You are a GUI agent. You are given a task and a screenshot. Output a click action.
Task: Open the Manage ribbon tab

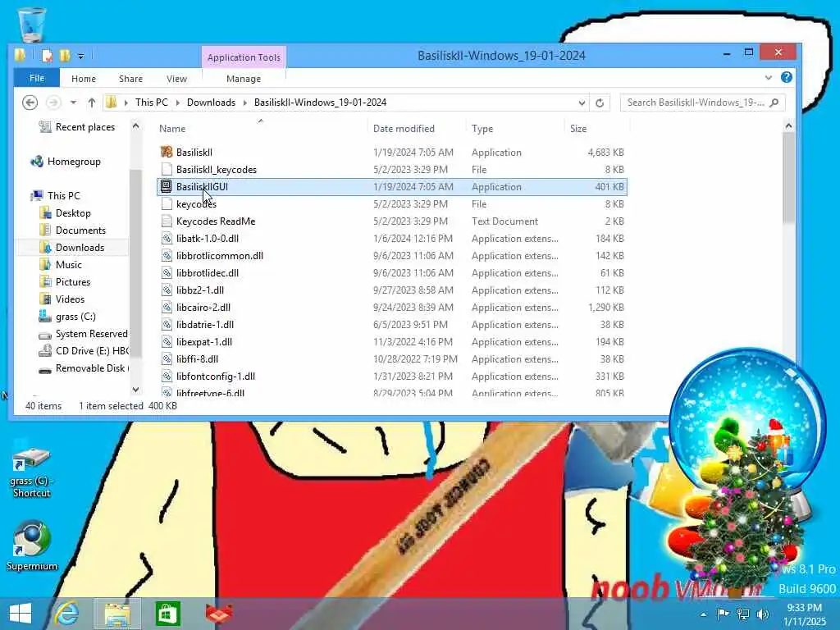pos(244,79)
